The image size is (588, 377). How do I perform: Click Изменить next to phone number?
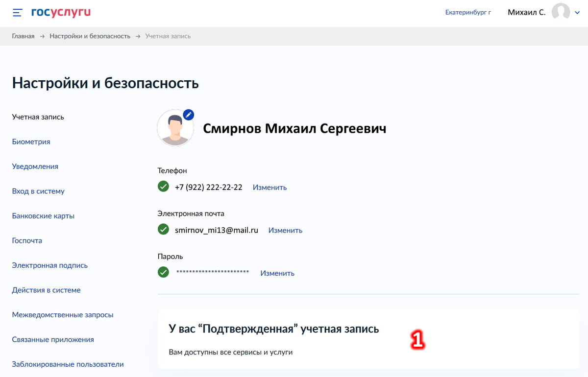pos(270,187)
